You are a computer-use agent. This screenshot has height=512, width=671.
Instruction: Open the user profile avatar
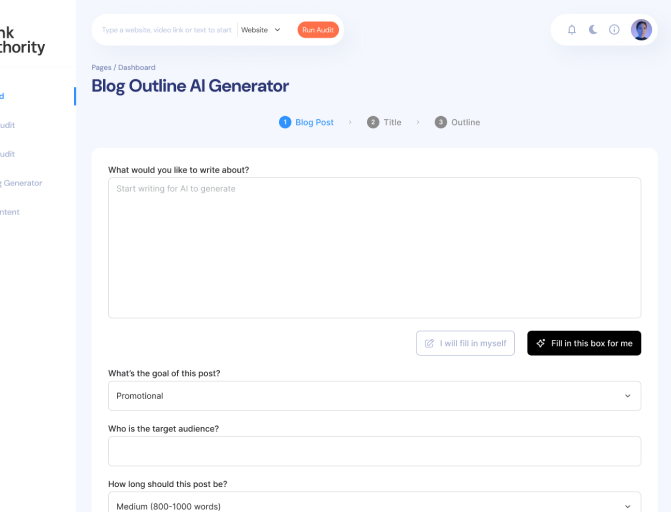(x=641, y=30)
